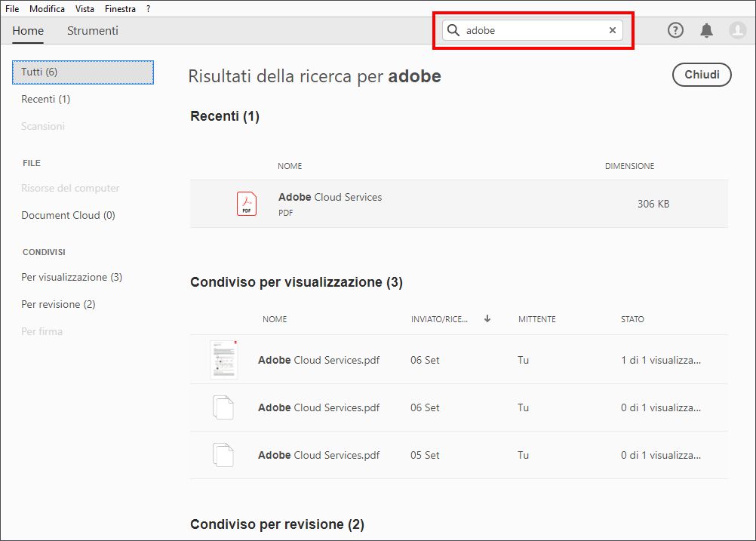This screenshot has width=756, height=541.
Task: Select Per revisione (2) in sidebar
Action: click(58, 304)
